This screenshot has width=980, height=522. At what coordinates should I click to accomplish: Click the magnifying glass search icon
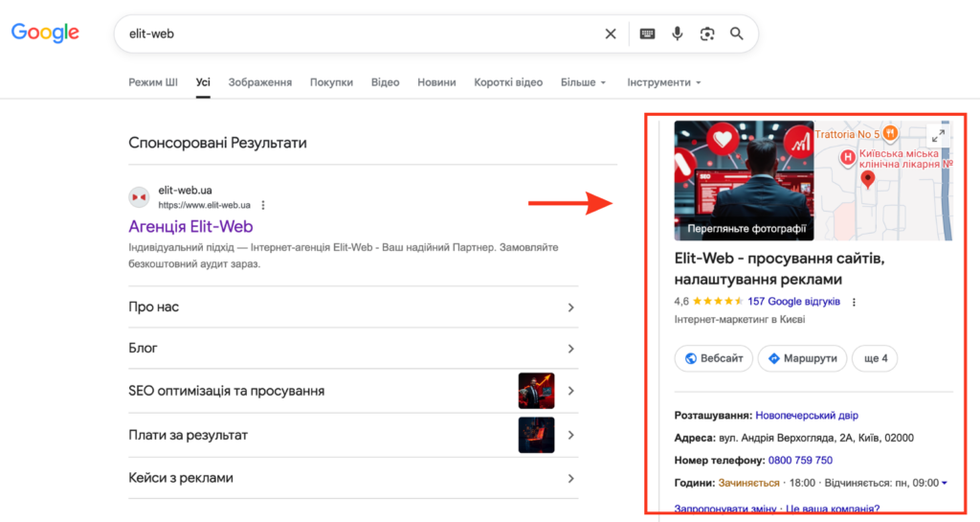pyautogui.click(x=737, y=34)
